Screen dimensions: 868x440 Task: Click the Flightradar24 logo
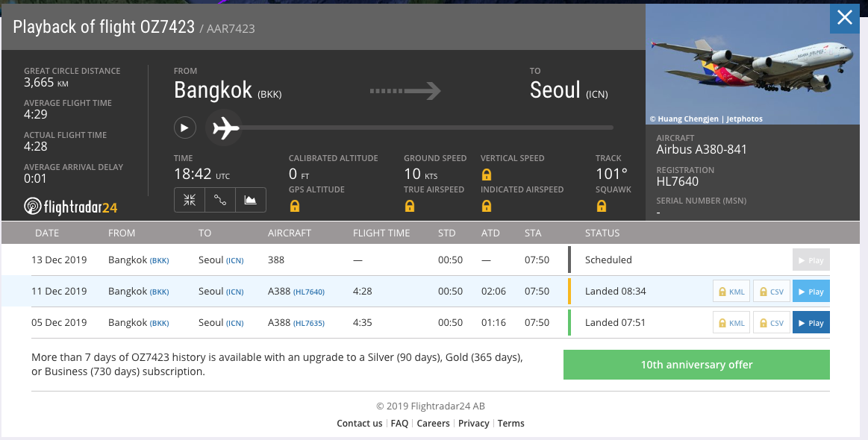71,207
